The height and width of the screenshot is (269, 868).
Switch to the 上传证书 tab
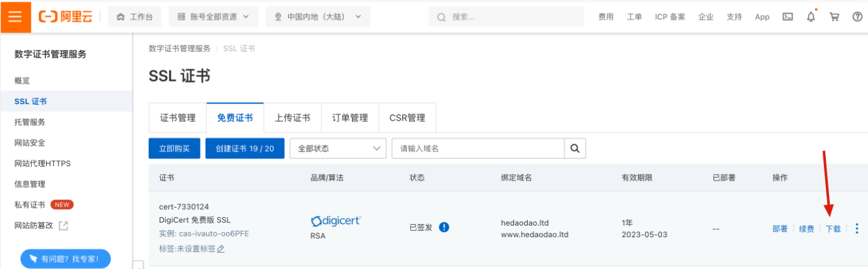[x=293, y=118]
